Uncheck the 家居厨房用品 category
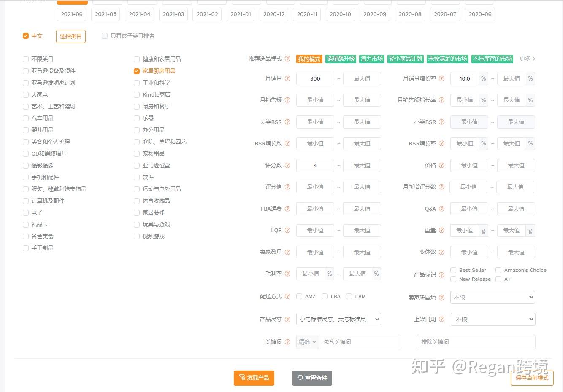This screenshot has width=563, height=392. point(137,71)
